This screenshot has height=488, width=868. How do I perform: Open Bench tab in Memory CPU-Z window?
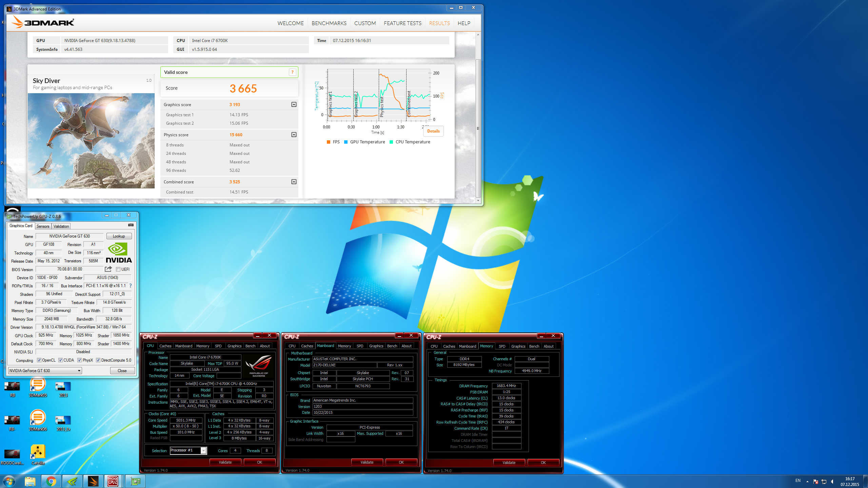pos(534,346)
